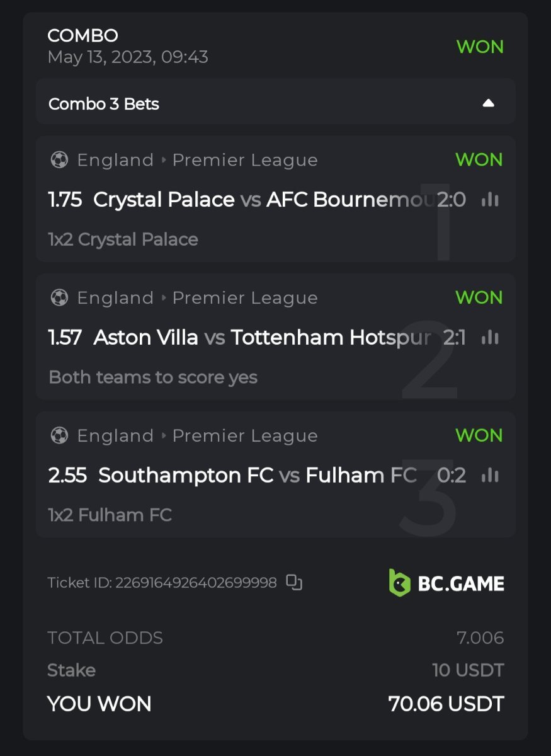Tap soccer ball icon on first bet
551x756 pixels.
pos(59,160)
